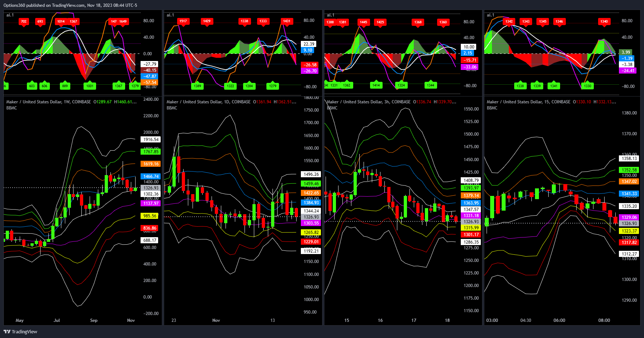Click the 836.86 red price label
644x338 pixels.
[x=150, y=228]
